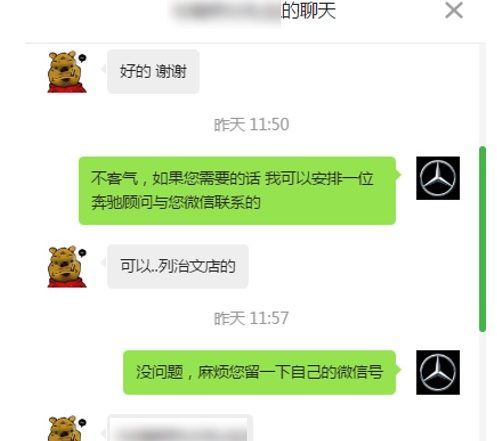Click the blurred contact name in the title
The image size is (497, 441).
pyautogui.click(x=226, y=12)
